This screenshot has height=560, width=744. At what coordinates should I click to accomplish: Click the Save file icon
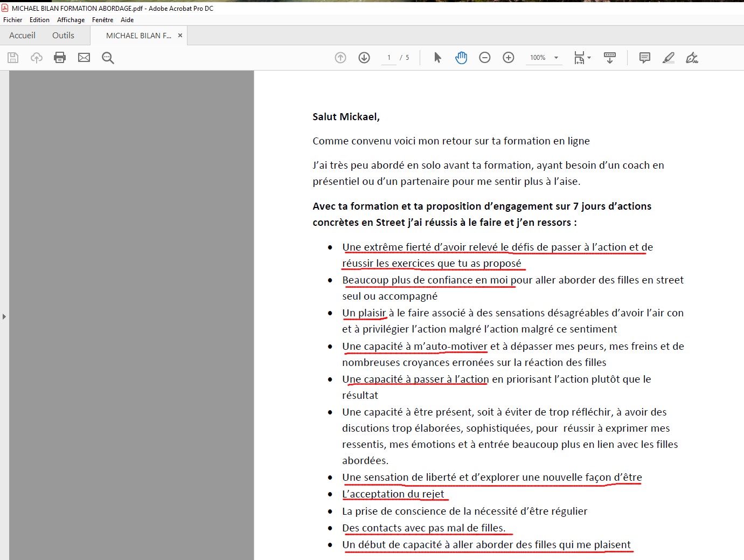pos(13,58)
